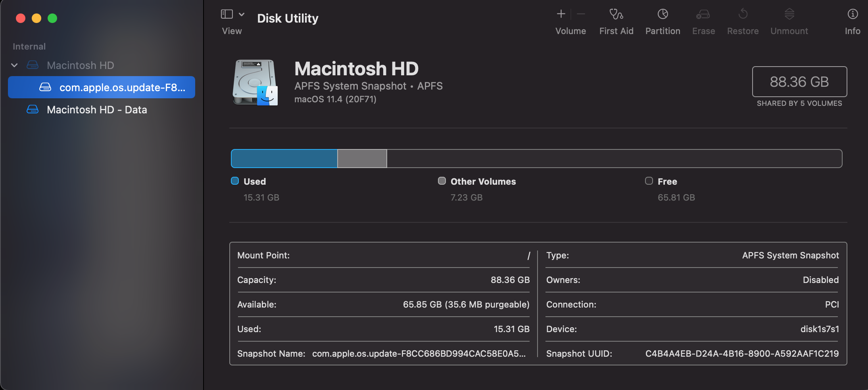Click the Partition pie icon

pyautogui.click(x=663, y=14)
